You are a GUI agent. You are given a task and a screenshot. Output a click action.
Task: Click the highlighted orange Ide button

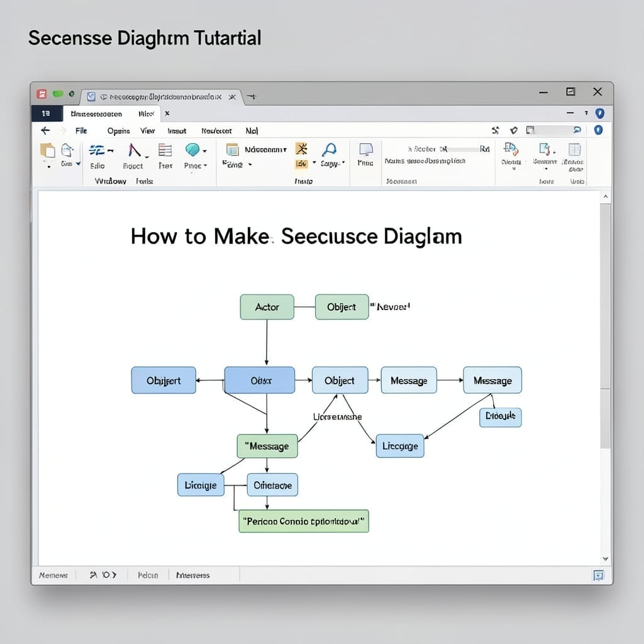coord(301,164)
